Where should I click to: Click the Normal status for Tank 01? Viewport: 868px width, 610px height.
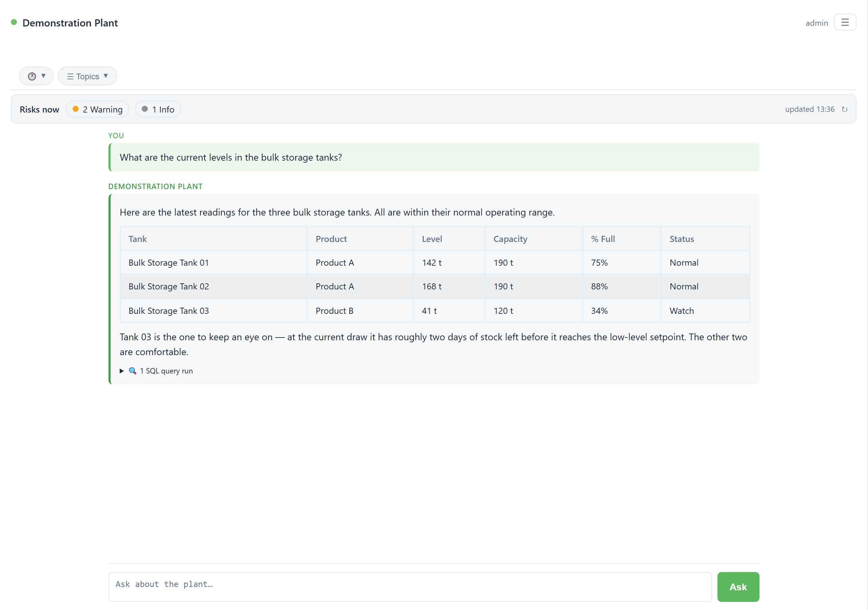tap(684, 263)
